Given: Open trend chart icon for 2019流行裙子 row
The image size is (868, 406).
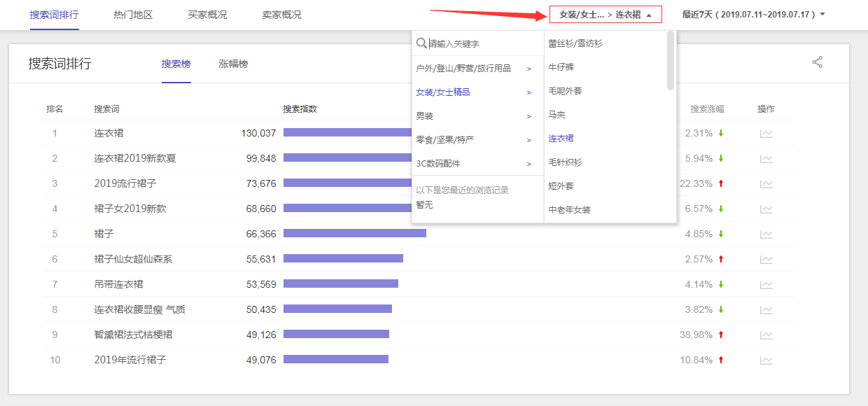Looking at the screenshot, I should pyautogui.click(x=766, y=184).
